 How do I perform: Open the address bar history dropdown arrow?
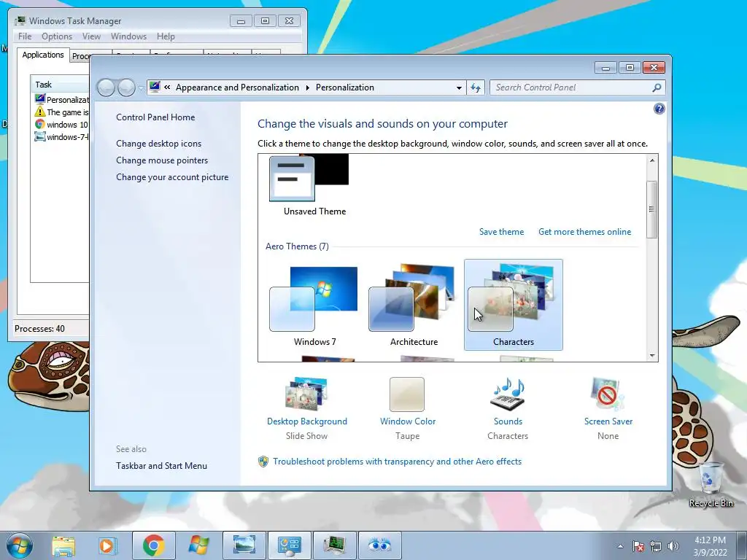click(459, 87)
